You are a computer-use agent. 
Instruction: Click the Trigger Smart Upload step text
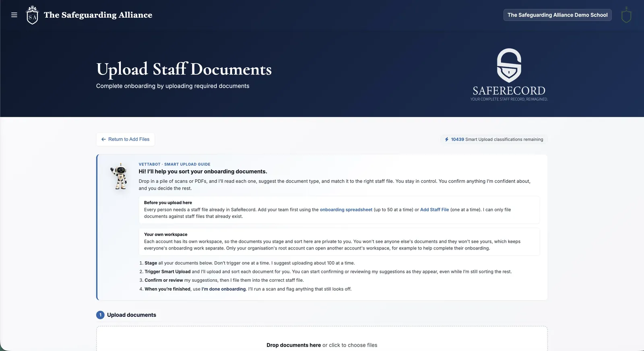tap(167, 272)
